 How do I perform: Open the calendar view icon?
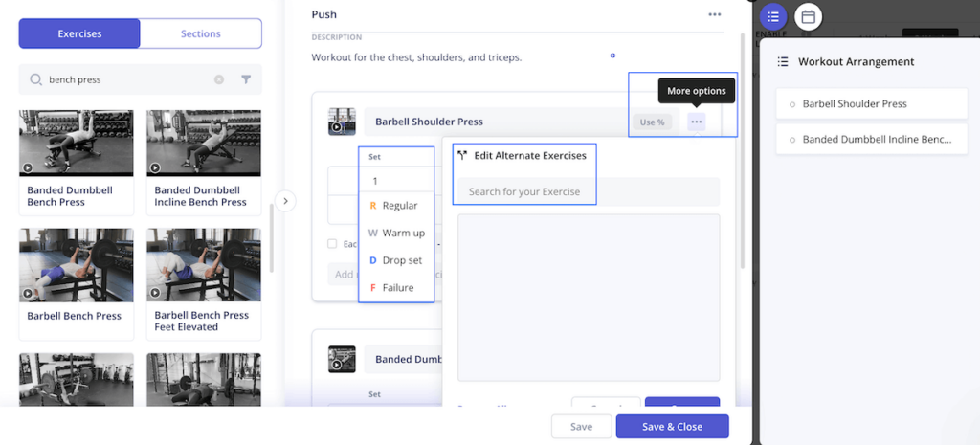[808, 16]
